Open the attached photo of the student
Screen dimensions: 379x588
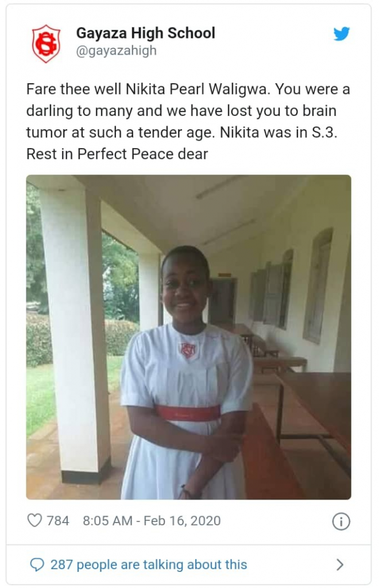pyautogui.click(x=188, y=336)
